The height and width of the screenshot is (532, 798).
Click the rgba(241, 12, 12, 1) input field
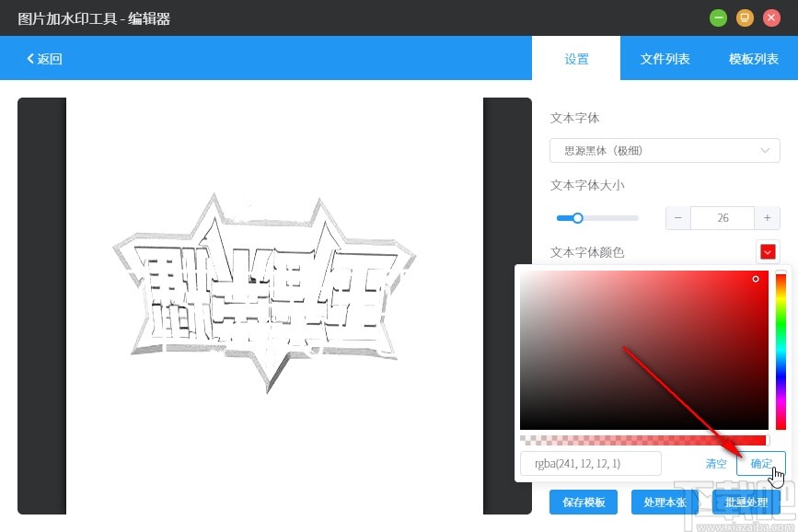(589, 464)
